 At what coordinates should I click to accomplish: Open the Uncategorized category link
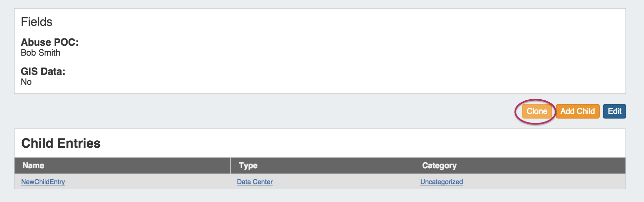pyautogui.click(x=441, y=182)
